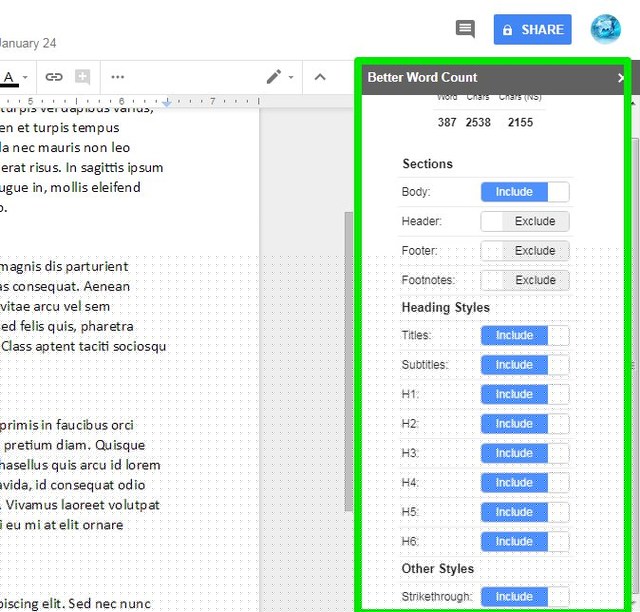Toggle the H5 Include switch

[525, 512]
